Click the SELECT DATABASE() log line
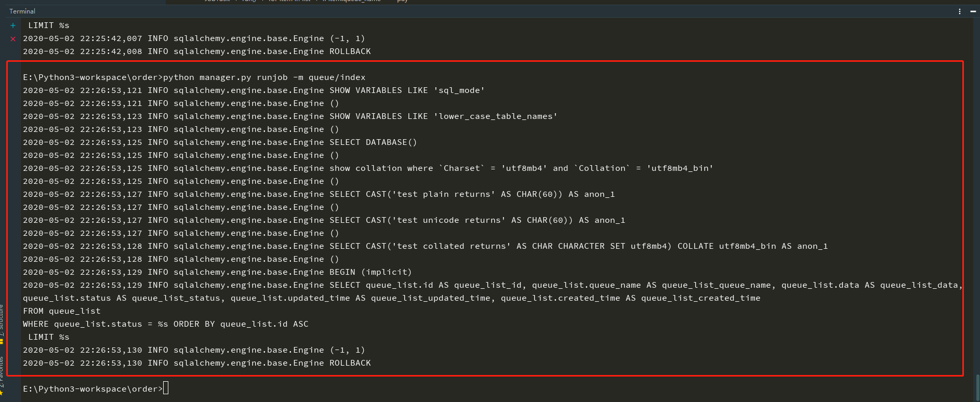The width and height of the screenshot is (980, 402). coord(220,142)
